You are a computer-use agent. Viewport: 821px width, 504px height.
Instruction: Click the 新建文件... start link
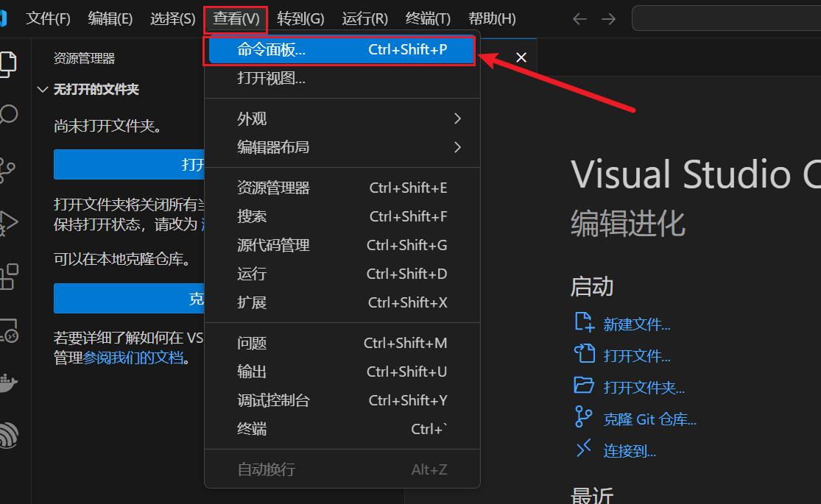637,325
